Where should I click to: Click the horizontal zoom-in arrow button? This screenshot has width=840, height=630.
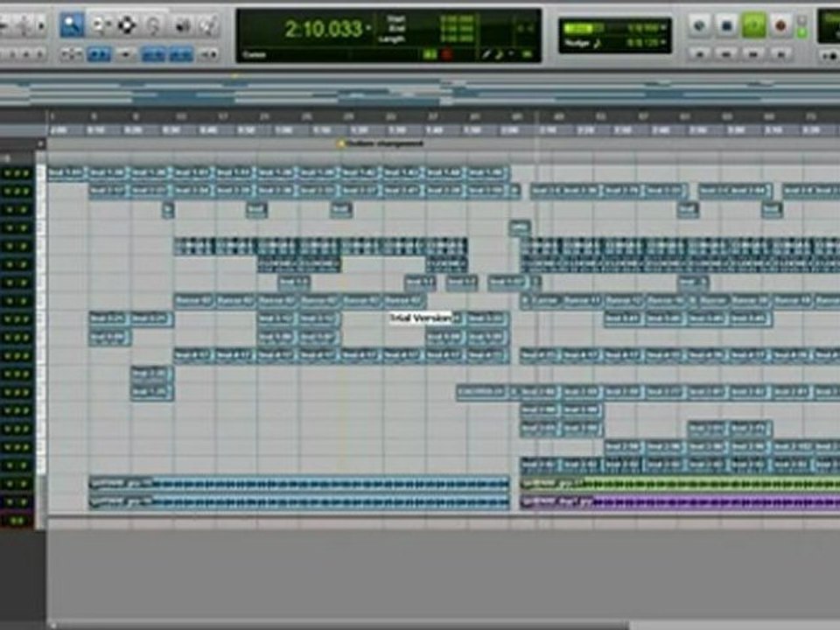click(x=41, y=25)
